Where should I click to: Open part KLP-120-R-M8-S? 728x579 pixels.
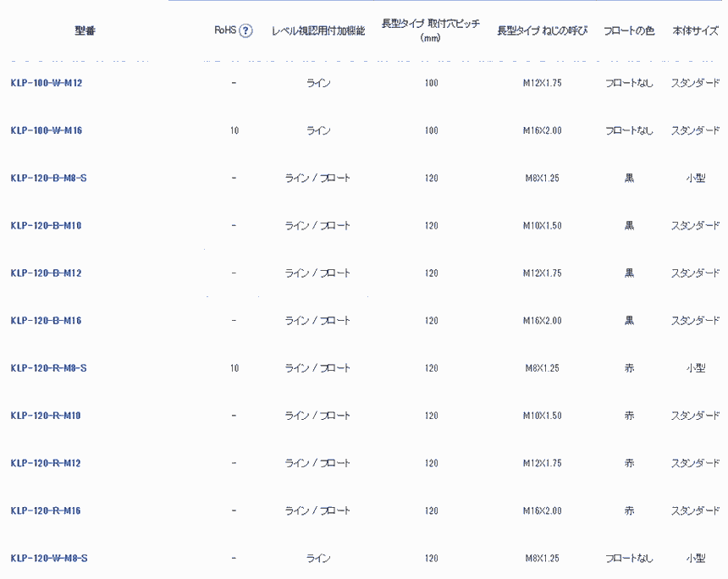pyautogui.click(x=49, y=368)
